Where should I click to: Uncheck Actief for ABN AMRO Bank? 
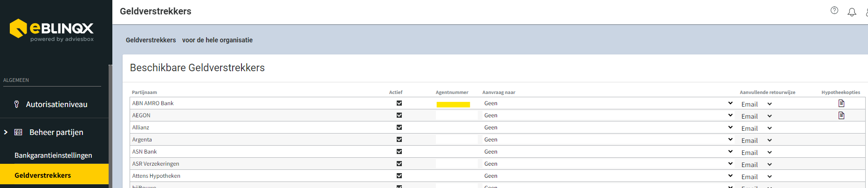click(x=399, y=103)
